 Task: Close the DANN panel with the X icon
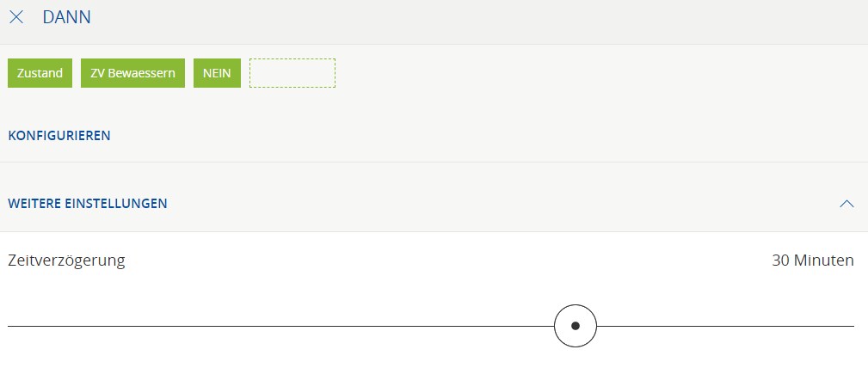(16, 17)
